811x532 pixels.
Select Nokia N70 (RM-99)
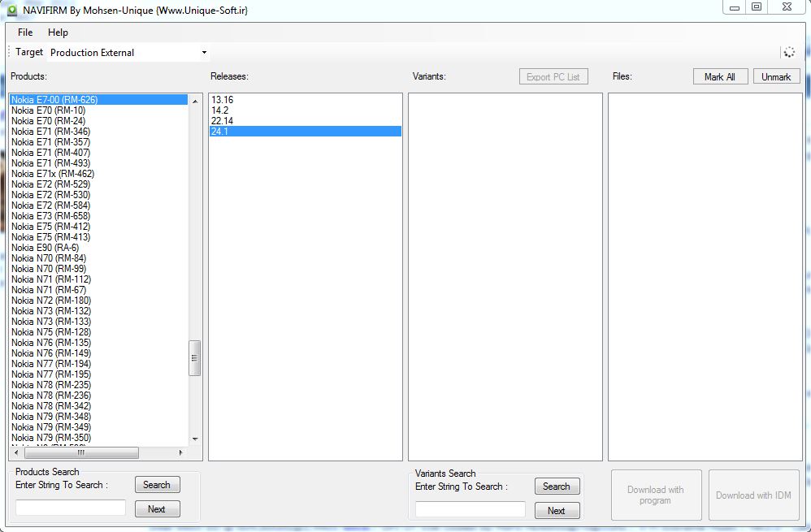99,268
